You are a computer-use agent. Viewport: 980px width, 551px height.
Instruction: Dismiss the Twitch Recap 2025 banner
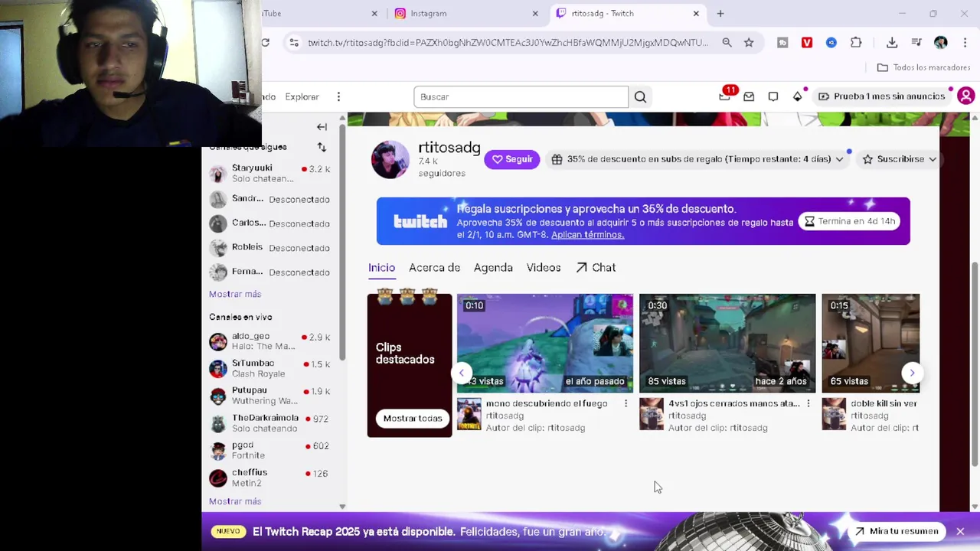point(960,531)
